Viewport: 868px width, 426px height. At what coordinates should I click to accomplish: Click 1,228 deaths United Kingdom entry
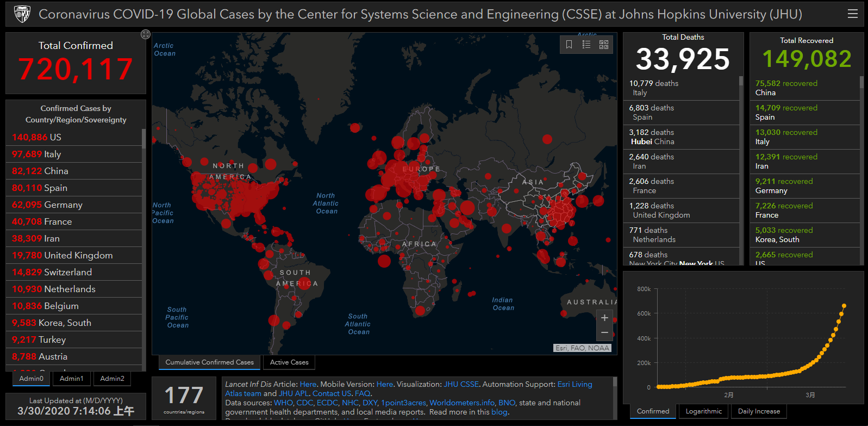(x=682, y=211)
